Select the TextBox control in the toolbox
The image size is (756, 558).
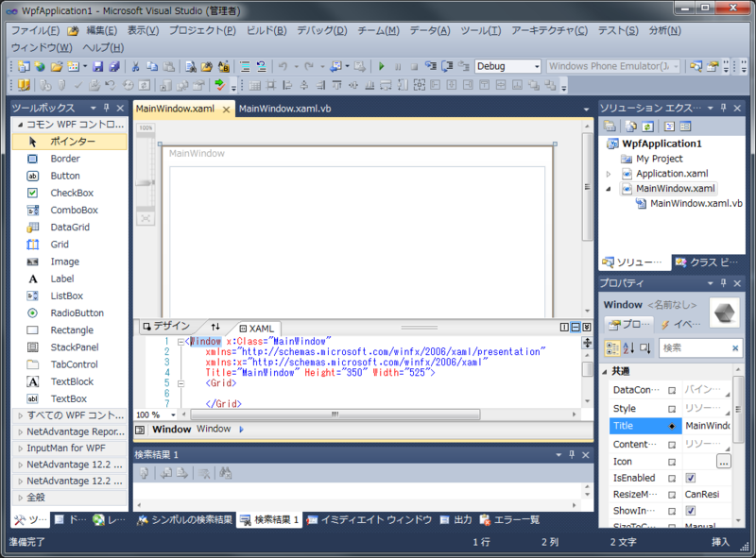(x=70, y=399)
